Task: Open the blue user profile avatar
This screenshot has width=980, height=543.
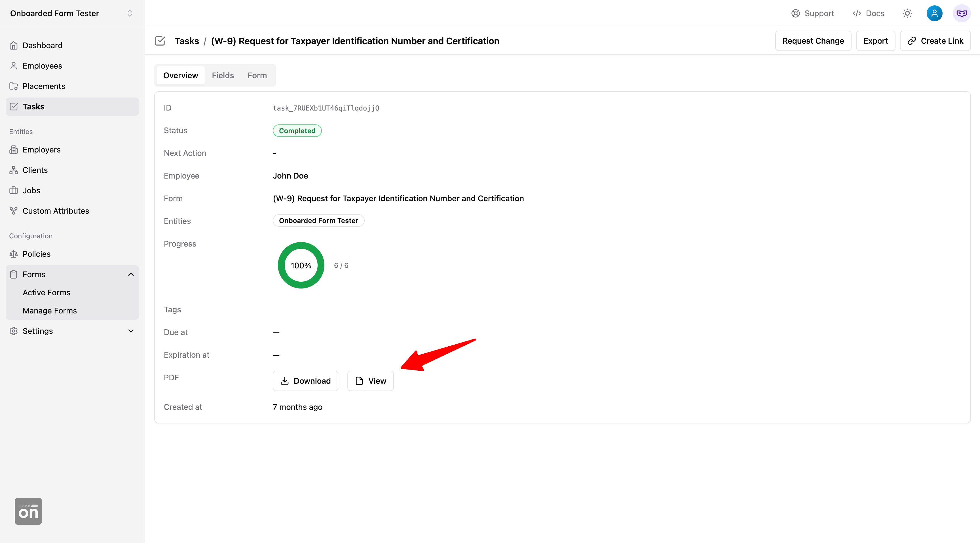Action: (x=934, y=13)
